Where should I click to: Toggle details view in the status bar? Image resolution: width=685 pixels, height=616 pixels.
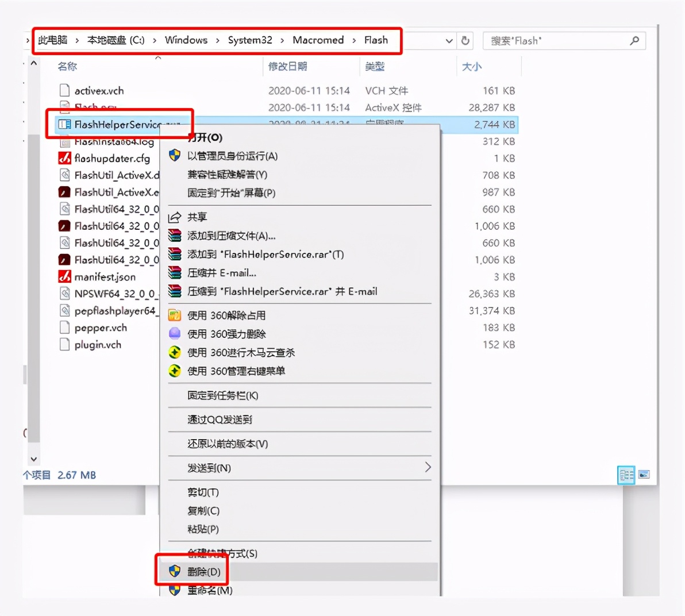[x=626, y=475]
